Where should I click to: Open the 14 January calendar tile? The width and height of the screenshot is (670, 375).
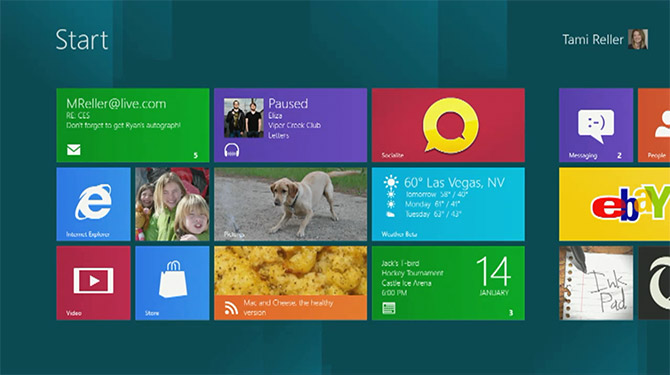[x=448, y=283]
